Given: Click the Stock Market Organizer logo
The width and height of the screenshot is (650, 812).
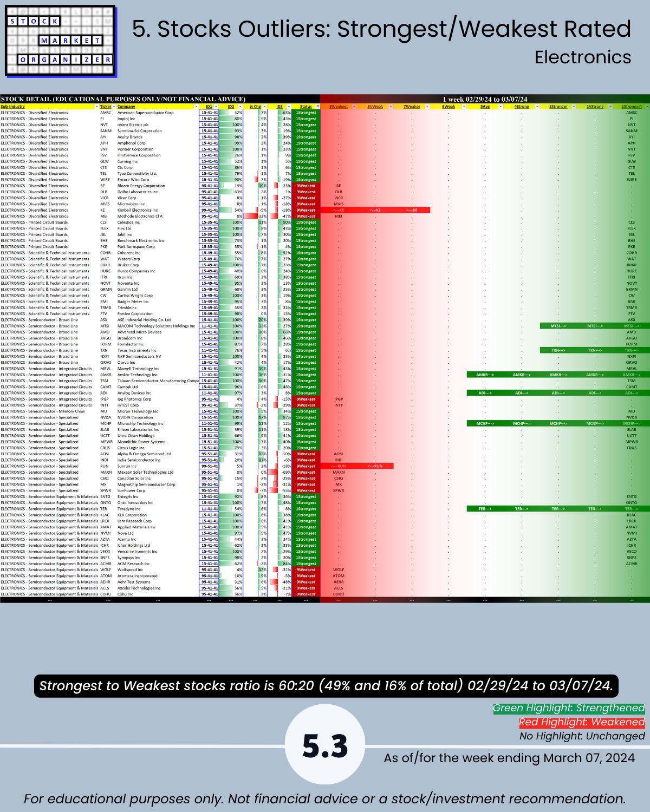Looking at the screenshot, I should pos(61,41).
